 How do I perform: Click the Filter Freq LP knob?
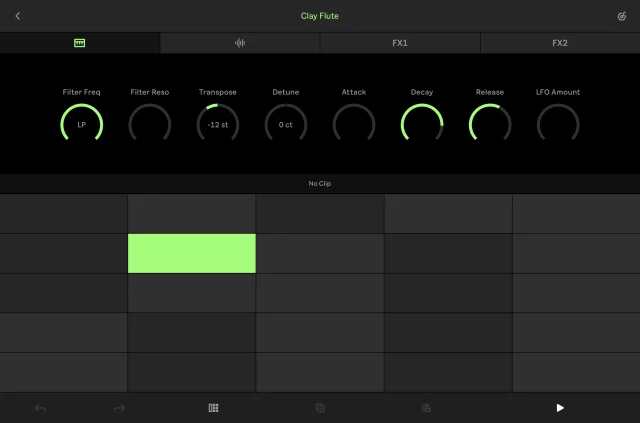82,125
